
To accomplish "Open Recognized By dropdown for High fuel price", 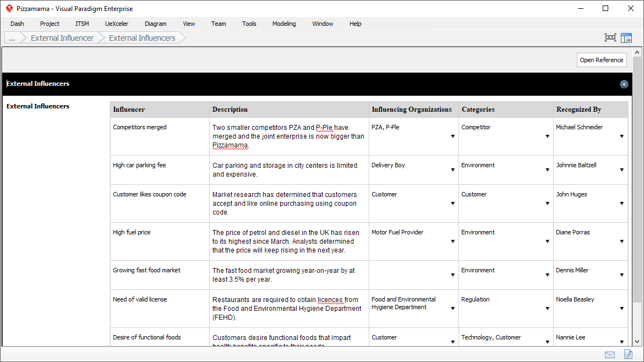I will pyautogui.click(x=622, y=242).
